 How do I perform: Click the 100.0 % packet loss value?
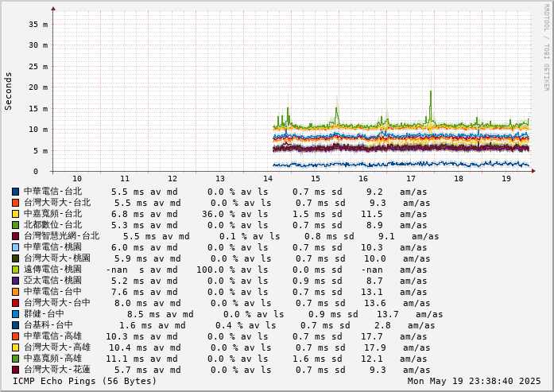click(x=215, y=270)
